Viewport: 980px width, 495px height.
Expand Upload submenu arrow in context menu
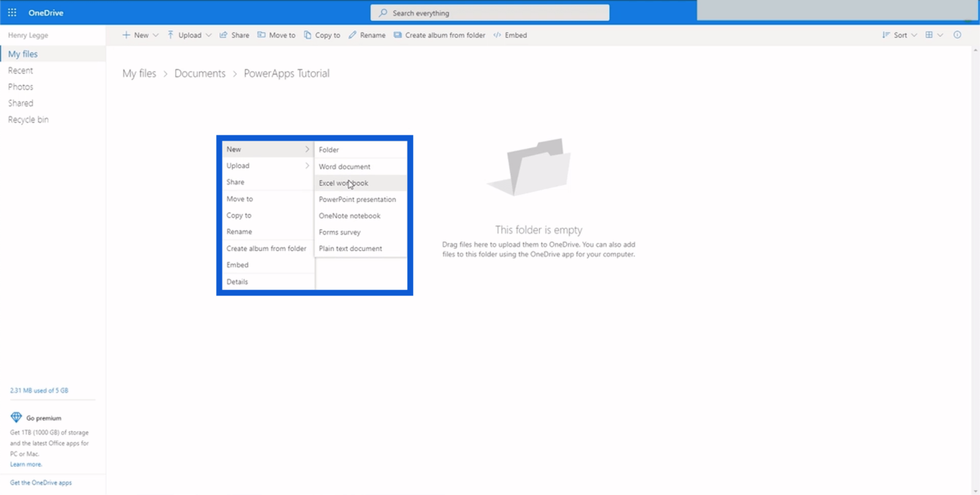tap(307, 166)
